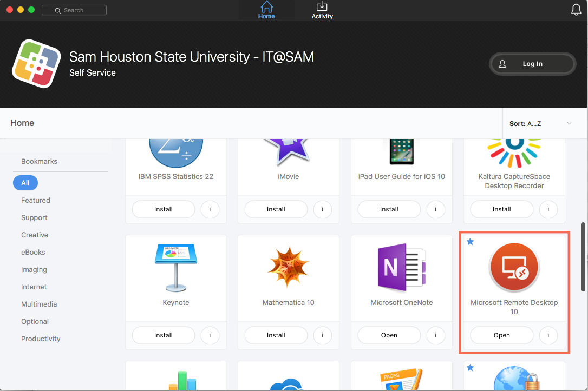Switch to the Home tab
Viewport: 588px width, 391px height.
coord(266,10)
